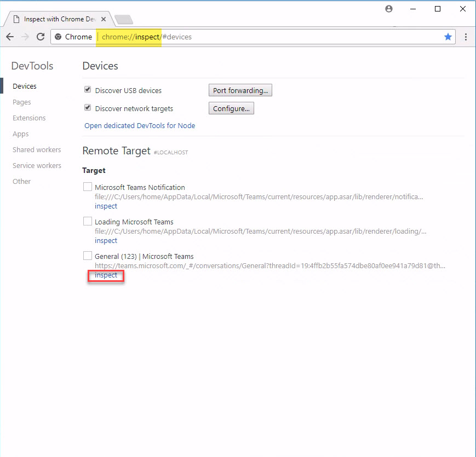This screenshot has width=476, height=457.
Task: Switch to the Pages section
Action: [22, 102]
